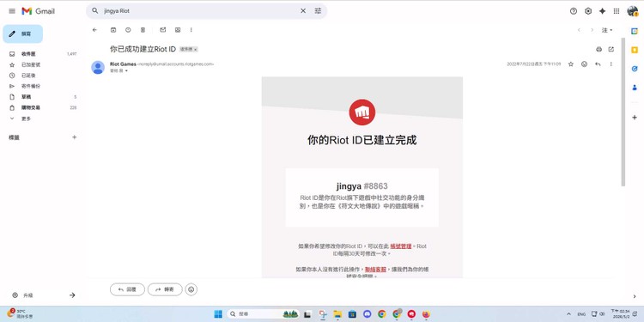Get add-ons plus icon in side panel
This screenshot has height=322, width=644.
635,118
